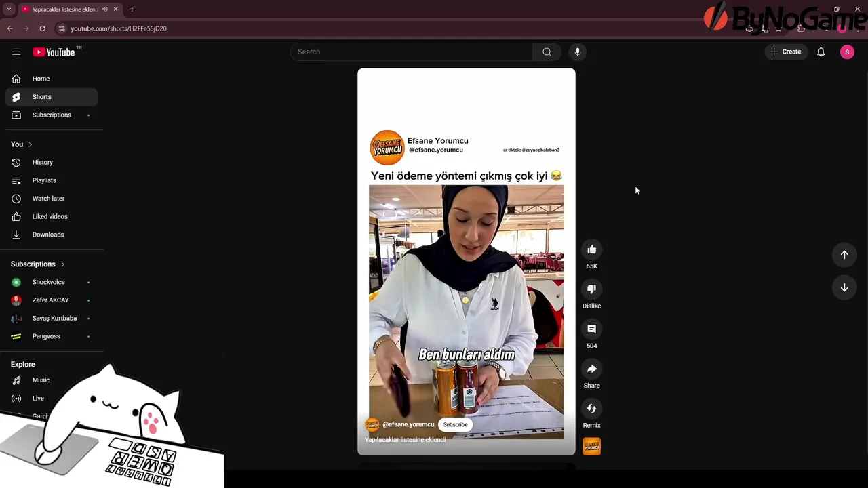Open Subscriptions in sidebar
The height and width of the screenshot is (488, 868).
(52, 115)
